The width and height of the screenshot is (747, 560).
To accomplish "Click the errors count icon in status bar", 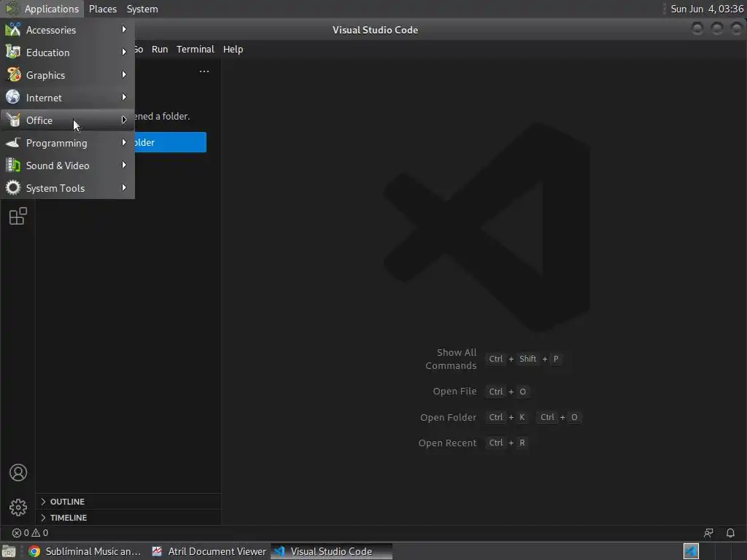I will (x=17, y=533).
